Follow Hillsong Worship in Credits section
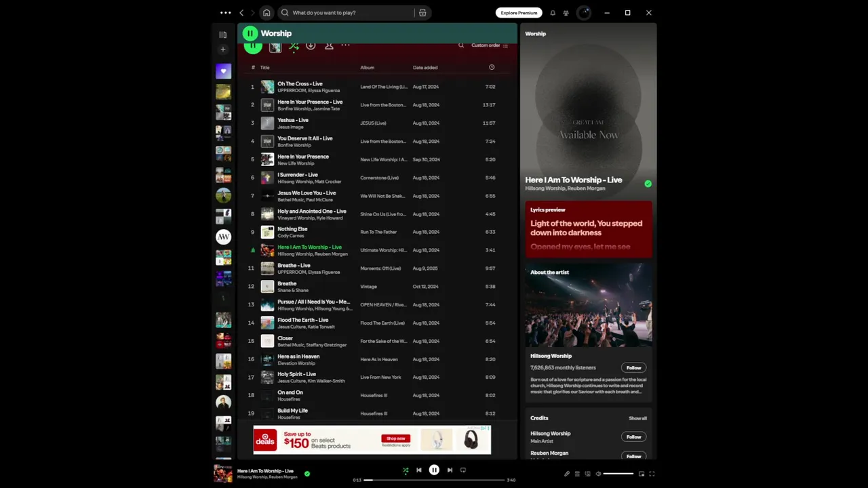The height and width of the screenshot is (488, 868). [633, 437]
